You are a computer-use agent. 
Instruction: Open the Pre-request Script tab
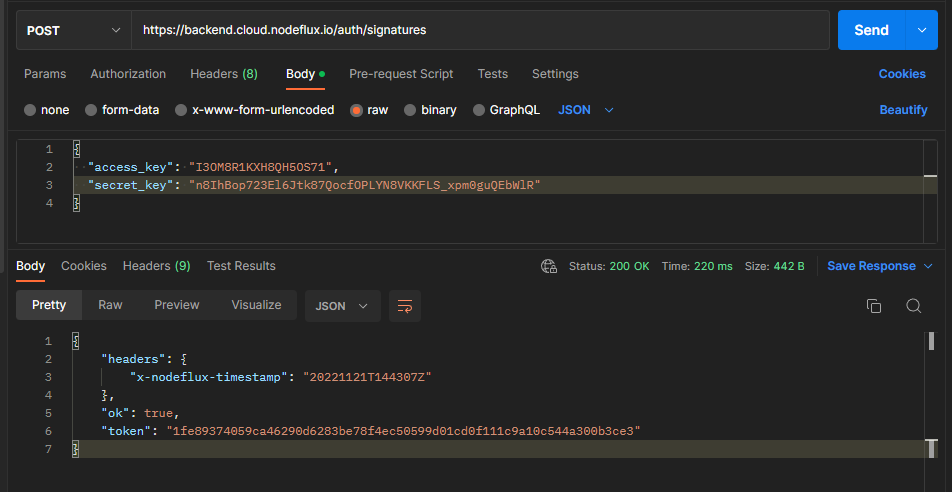pyautogui.click(x=401, y=74)
